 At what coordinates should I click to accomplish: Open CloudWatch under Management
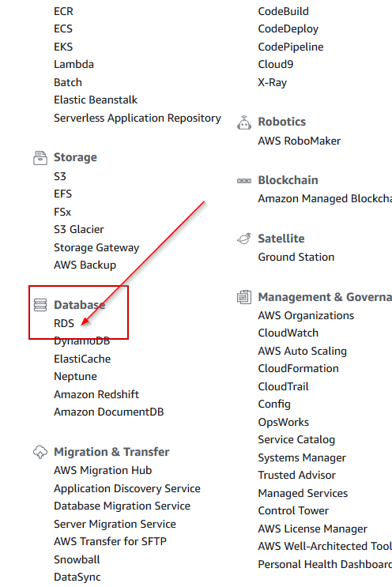[288, 333]
